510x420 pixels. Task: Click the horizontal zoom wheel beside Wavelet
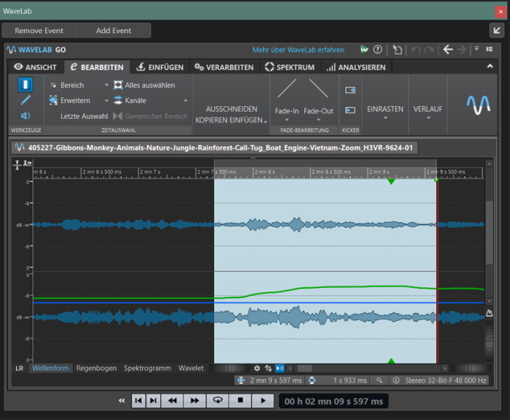pos(229,368)
